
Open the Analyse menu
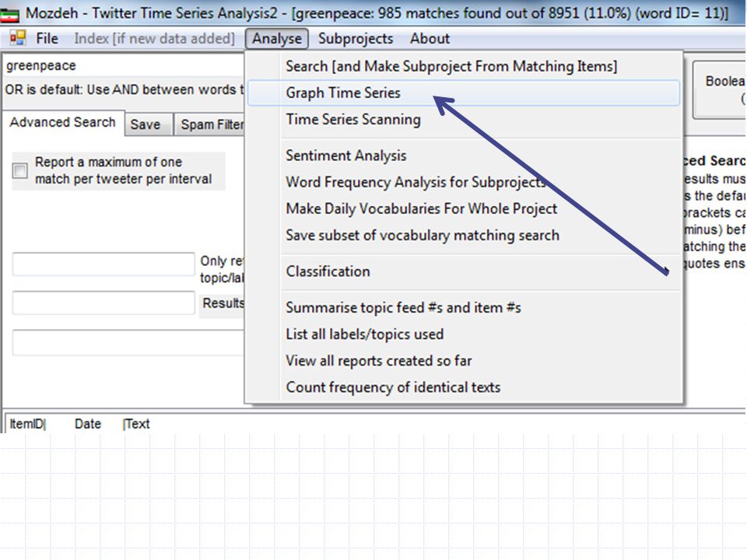pyautogui.click(x=277, y=38)
